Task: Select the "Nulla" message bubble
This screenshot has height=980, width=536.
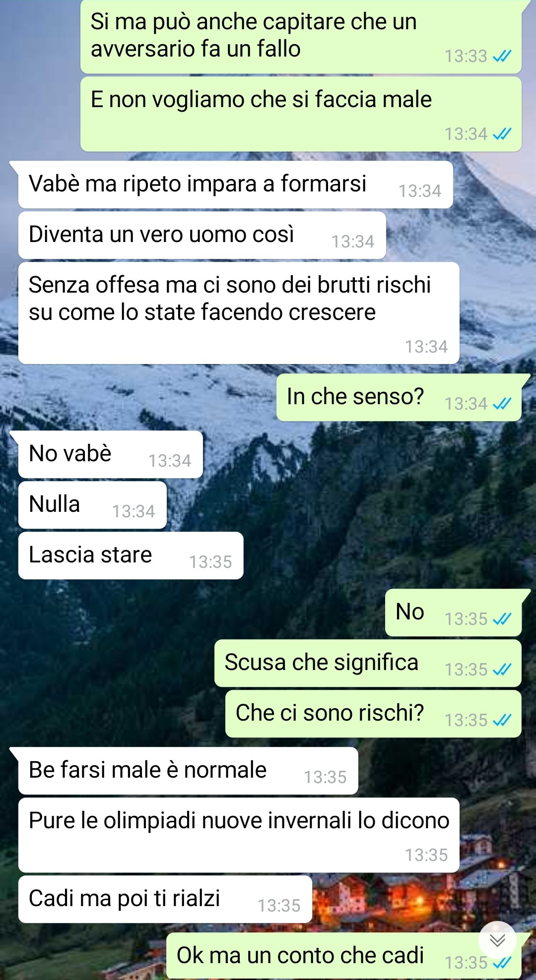Action: point(92,505)
